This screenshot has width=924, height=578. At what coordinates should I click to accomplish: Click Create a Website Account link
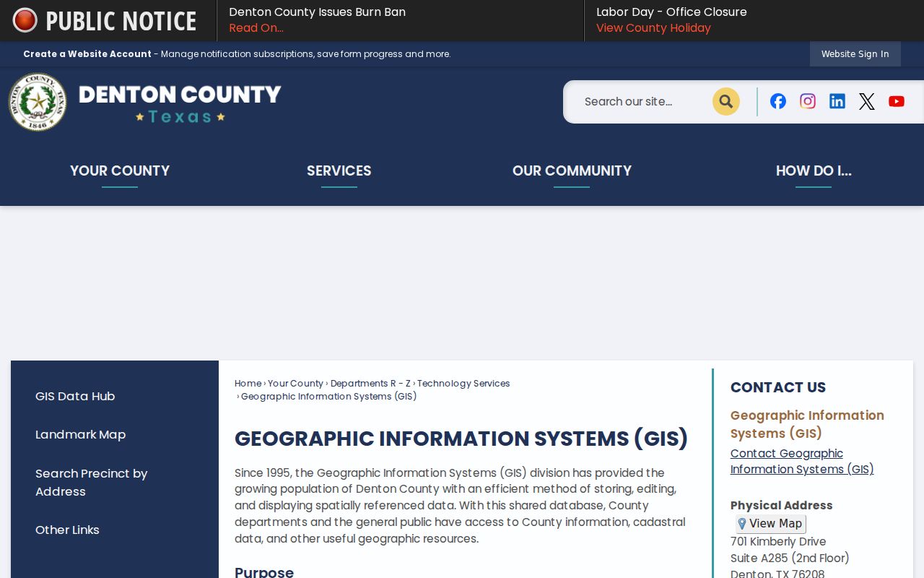87,54
